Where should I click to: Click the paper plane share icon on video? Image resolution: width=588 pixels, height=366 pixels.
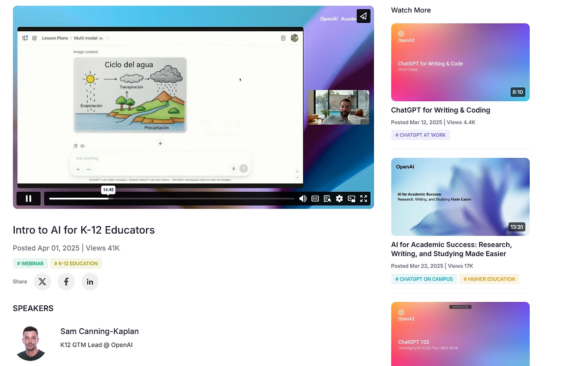tap(363, 16)
